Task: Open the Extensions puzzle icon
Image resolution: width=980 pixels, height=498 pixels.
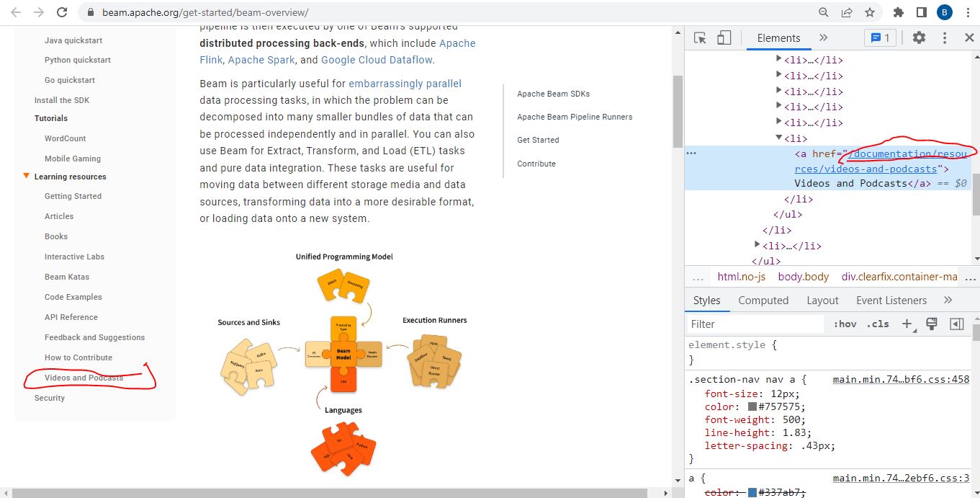Action: click(x=898, y=12)
